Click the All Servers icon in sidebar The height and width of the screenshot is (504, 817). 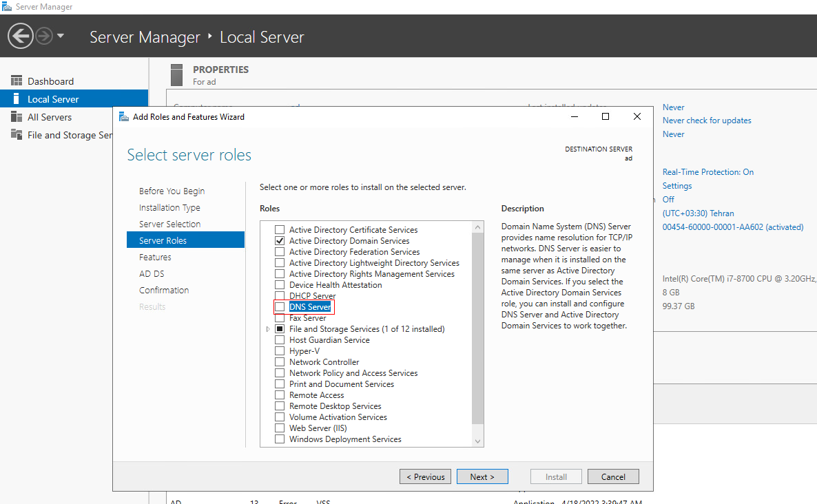point(17,116)
